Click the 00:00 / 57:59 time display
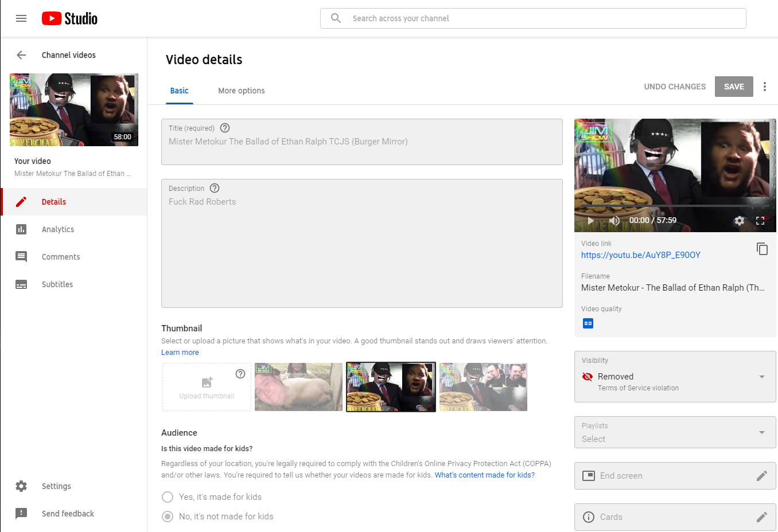The height and width of the screenshot is (532, 778). pyautogui.click(x=653, y=221)
